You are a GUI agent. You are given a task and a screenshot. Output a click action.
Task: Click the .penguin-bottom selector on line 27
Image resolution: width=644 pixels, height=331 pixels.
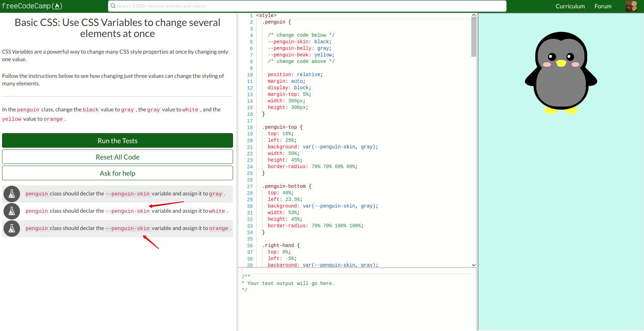[x=284, y=186]
